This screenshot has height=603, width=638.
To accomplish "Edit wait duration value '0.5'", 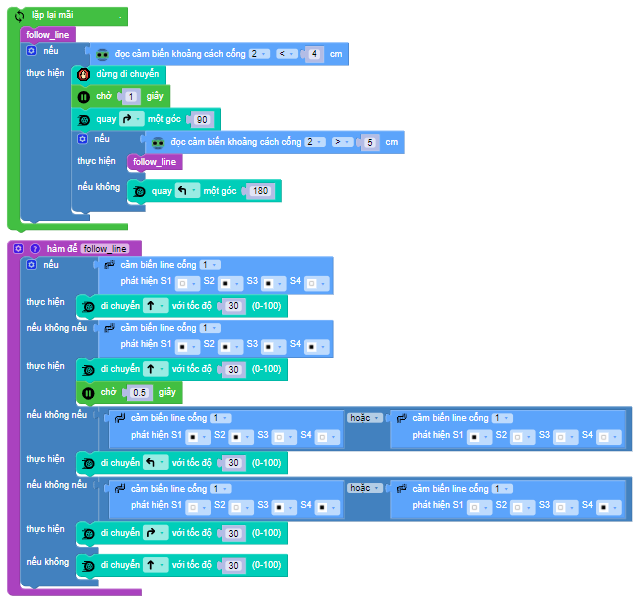I will pos(139,393).
